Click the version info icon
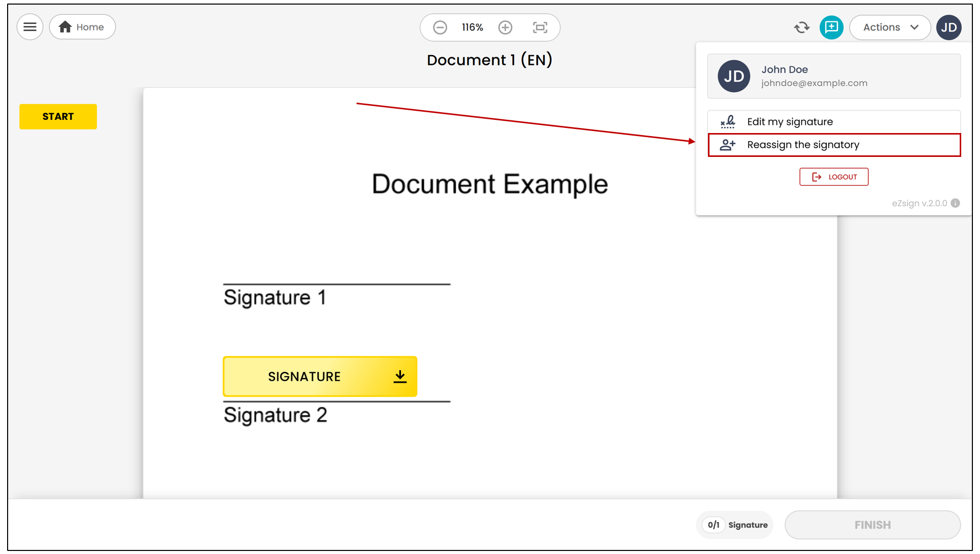This screenshot has width=980, height=554. point(955,203)
